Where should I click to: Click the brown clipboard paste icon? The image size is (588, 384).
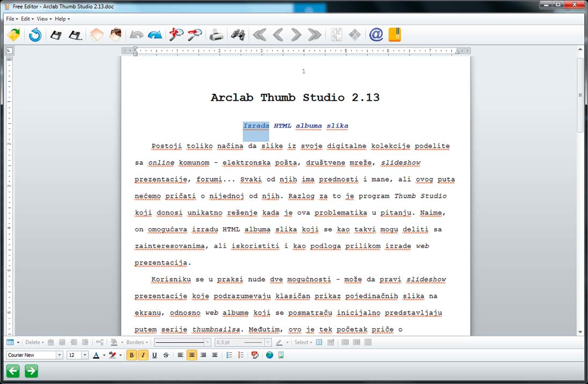click(115, 35)
